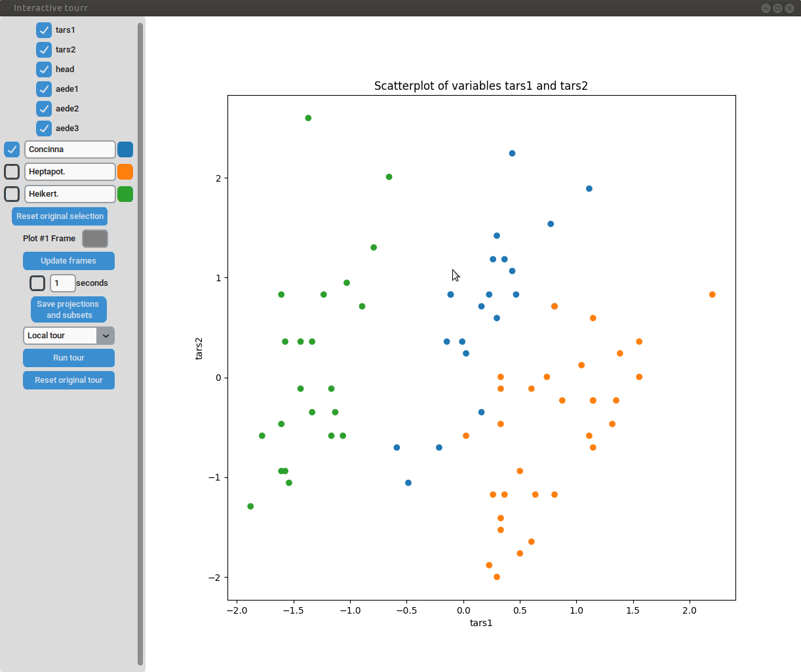The width and height of the screenshot is (801, 672).
Task: Click the Run tour button
Action: (69, 358)
